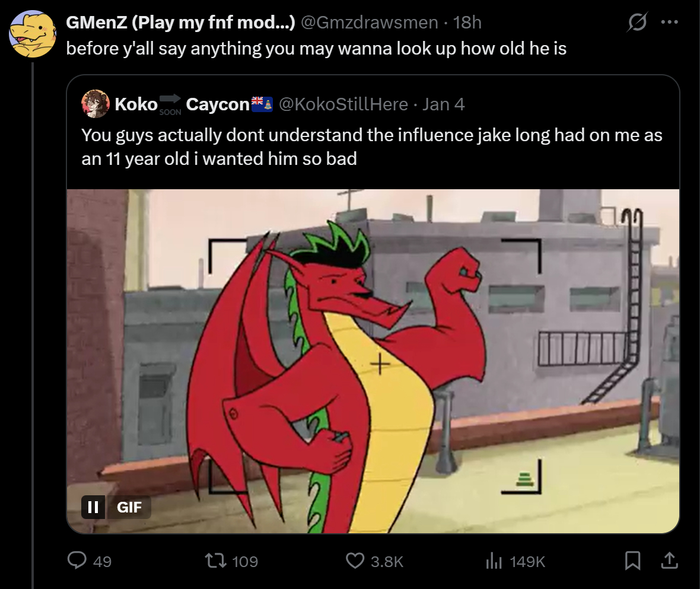Click the Jan 4 date
700x589 pixels.
click(x=444, y=104)
